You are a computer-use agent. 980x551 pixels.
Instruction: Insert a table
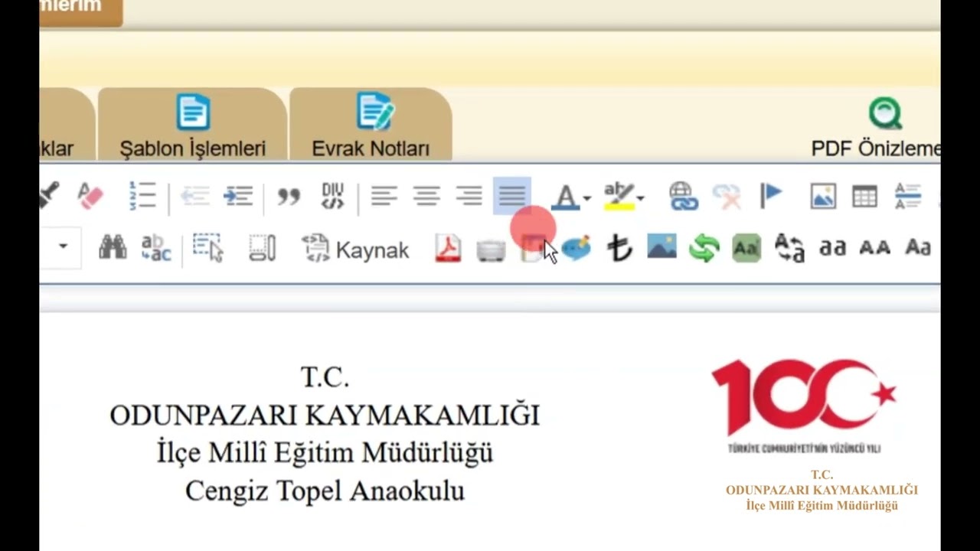pyautogui.click(x=864, y=197)
